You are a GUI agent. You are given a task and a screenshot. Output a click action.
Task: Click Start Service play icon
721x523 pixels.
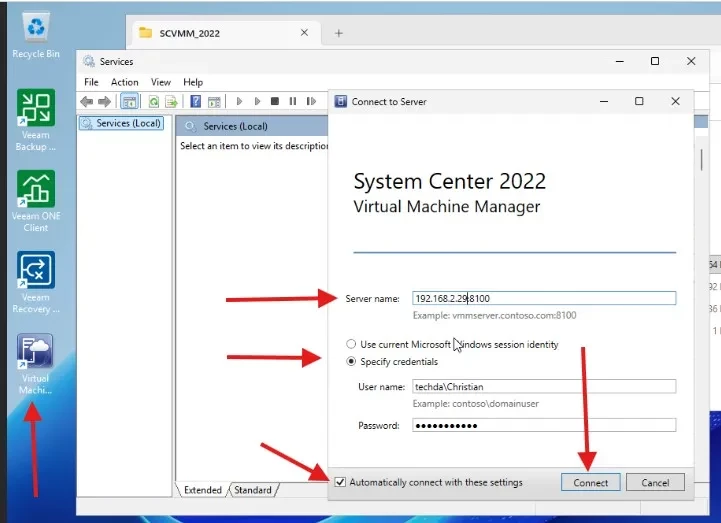[239, 101]
